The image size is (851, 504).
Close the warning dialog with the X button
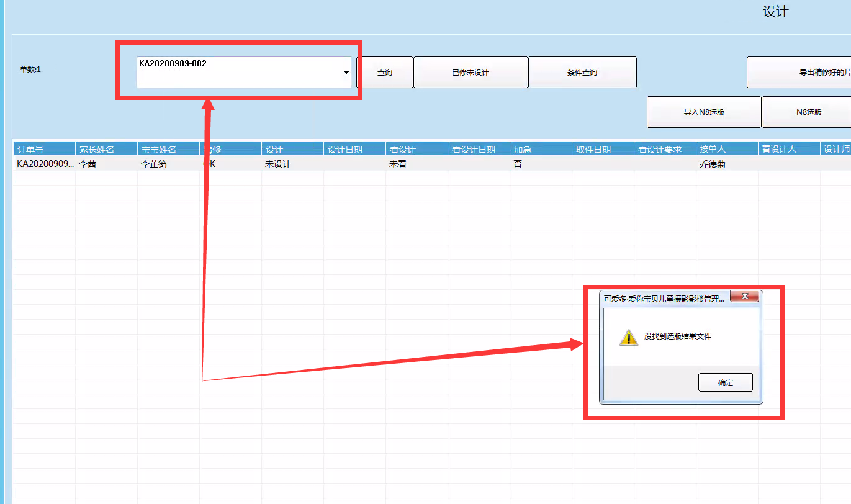(744, 297)
